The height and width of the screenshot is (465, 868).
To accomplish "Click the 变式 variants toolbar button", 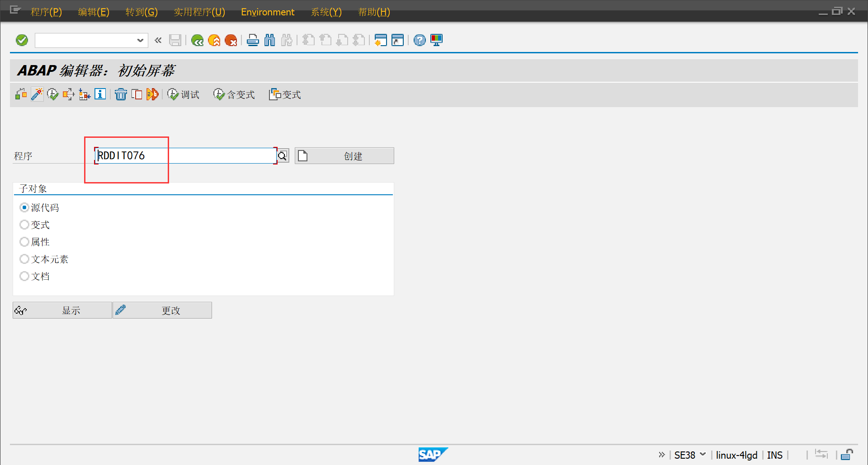I will pyautogui.click(x=285, y=94).
